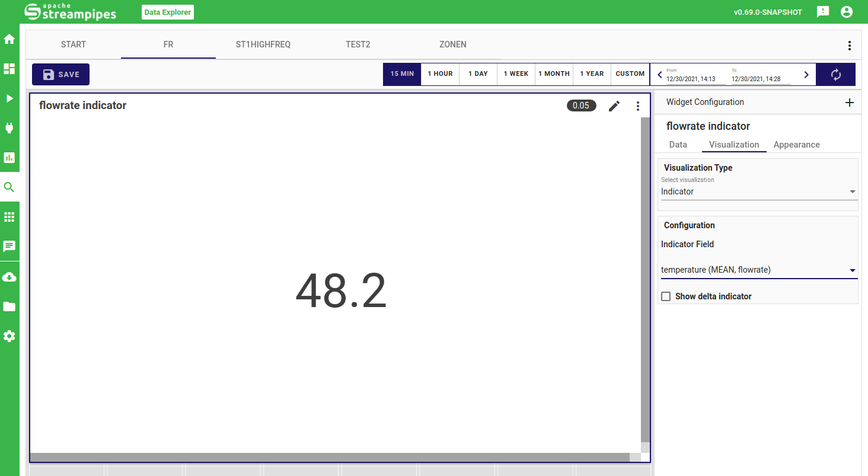The image size is (868, 476).
Task: Open the pipelines play icon
Action: pyautogui.click(x=9, y=98)
